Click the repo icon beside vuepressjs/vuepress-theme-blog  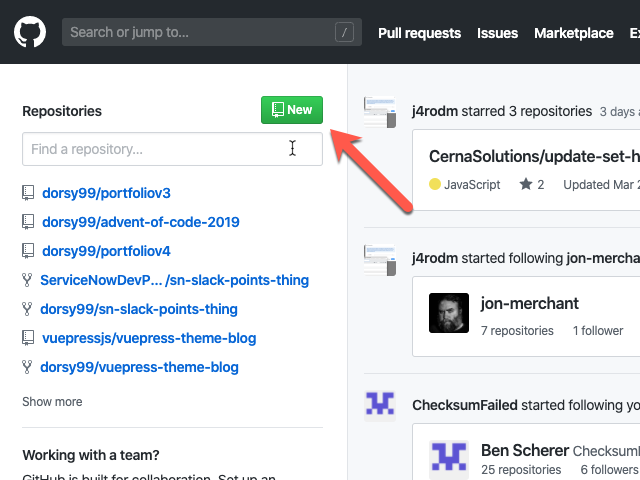tap(28, 338)
